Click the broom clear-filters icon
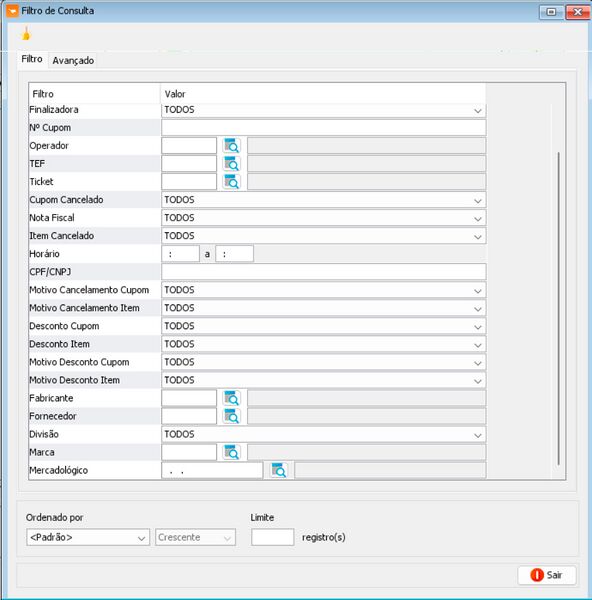Viewport: 592px width, 600px height. (26, 34)
